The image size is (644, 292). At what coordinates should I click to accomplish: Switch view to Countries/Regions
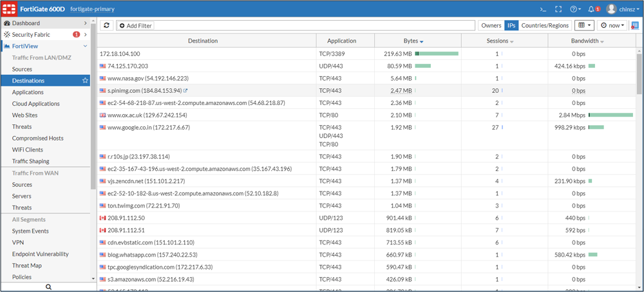pos(545,26)
